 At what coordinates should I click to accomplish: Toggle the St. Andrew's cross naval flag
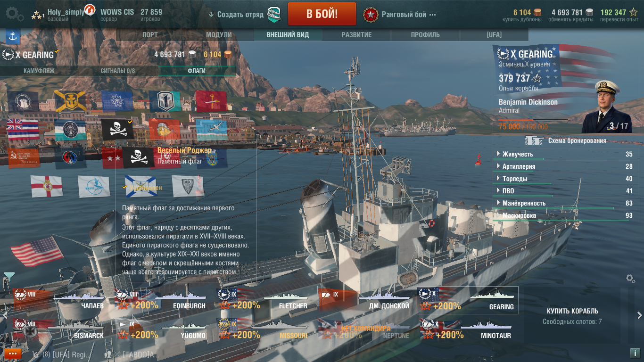tap(141, 186)
